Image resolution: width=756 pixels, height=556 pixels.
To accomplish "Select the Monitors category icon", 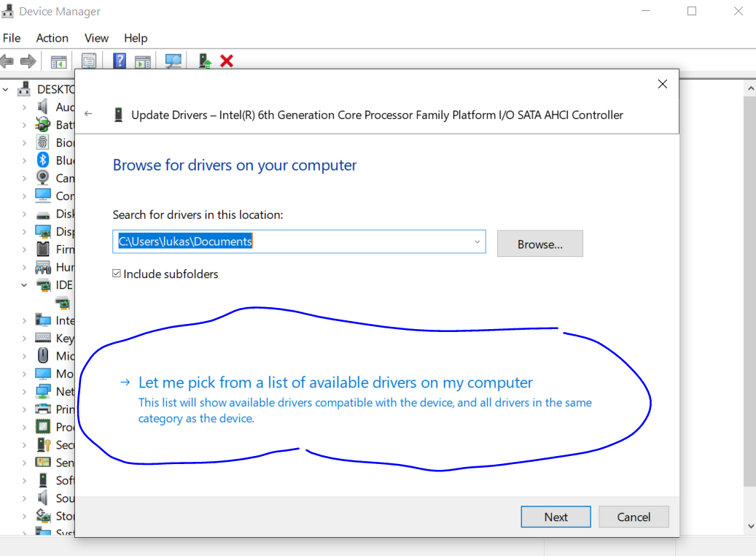I will pos(43,373).
